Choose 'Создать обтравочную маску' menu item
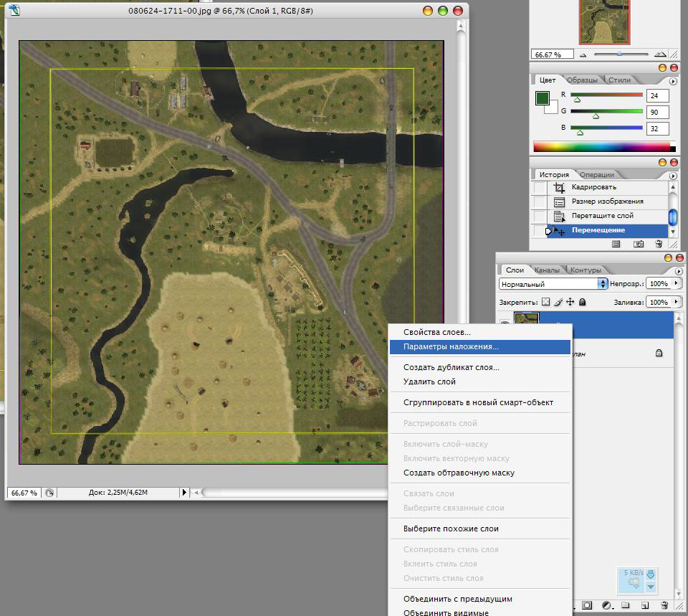This screenshot has width=688, height=616. (480, 473)
